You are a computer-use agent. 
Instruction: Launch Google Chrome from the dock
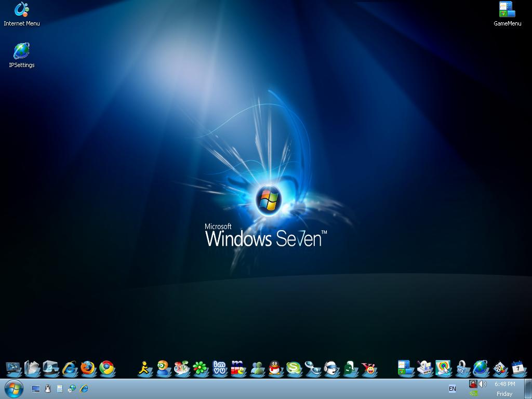click(x=107, y=369)
